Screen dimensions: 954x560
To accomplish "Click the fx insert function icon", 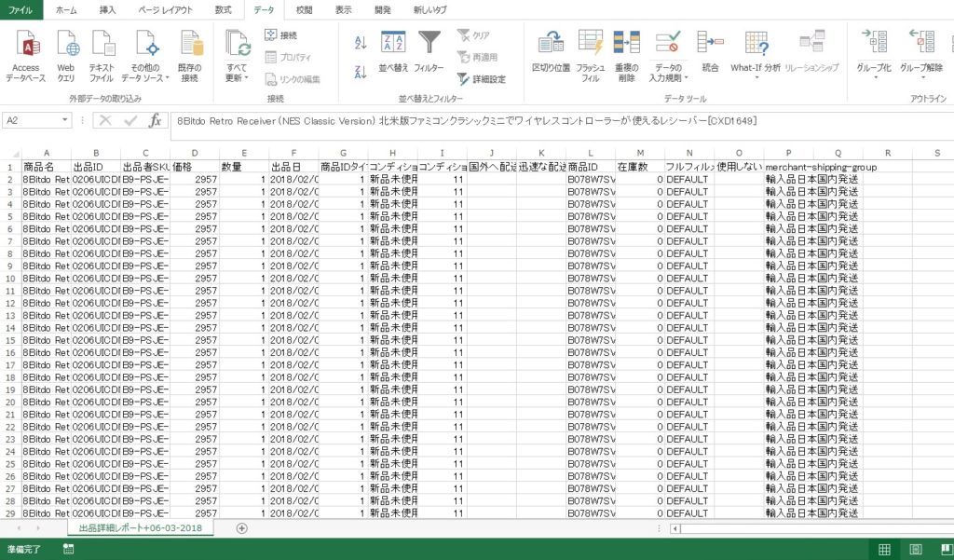I will click(156, 120).
